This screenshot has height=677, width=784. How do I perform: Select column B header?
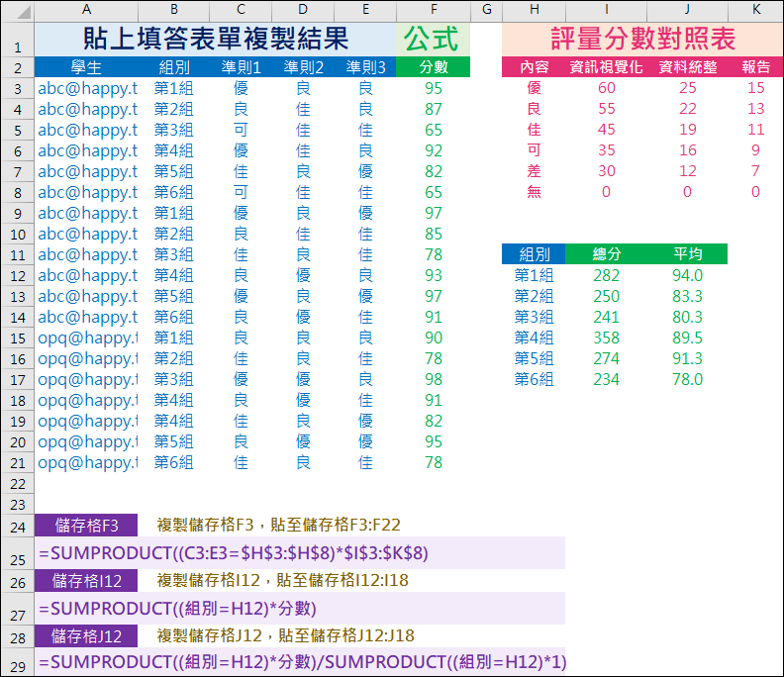click(174, 10)
